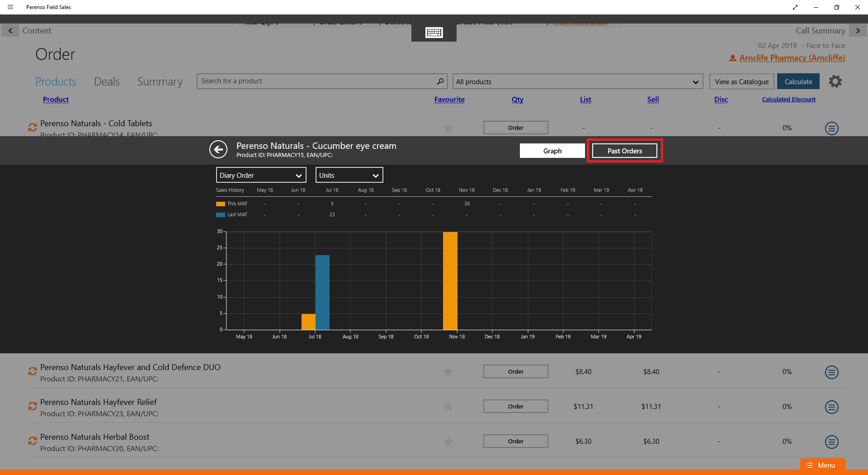Select the Past Orders tab
868x475 pixels.
625,151
